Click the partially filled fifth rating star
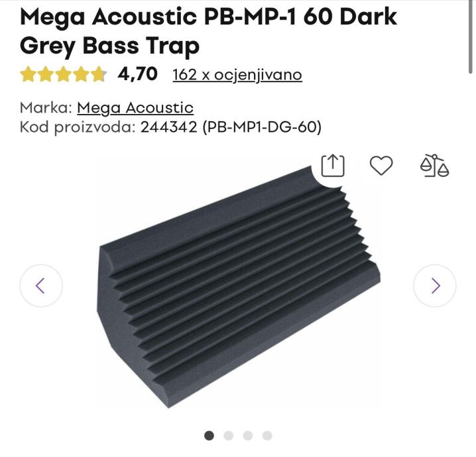 coord(99,74)
